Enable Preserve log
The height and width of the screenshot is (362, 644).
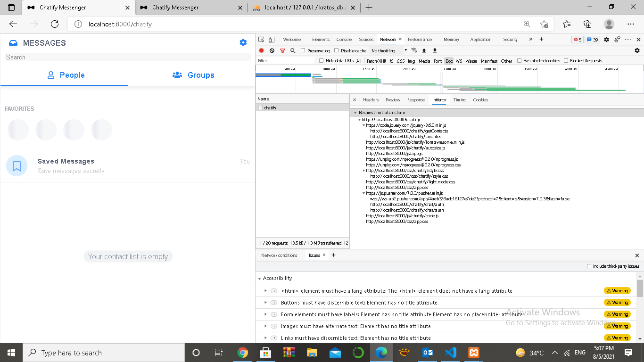click(x=303, y=50)
